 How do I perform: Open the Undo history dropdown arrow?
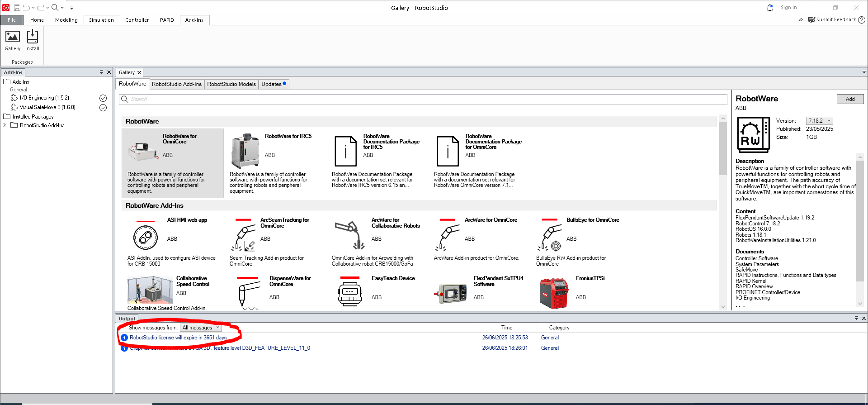(33, 8)
